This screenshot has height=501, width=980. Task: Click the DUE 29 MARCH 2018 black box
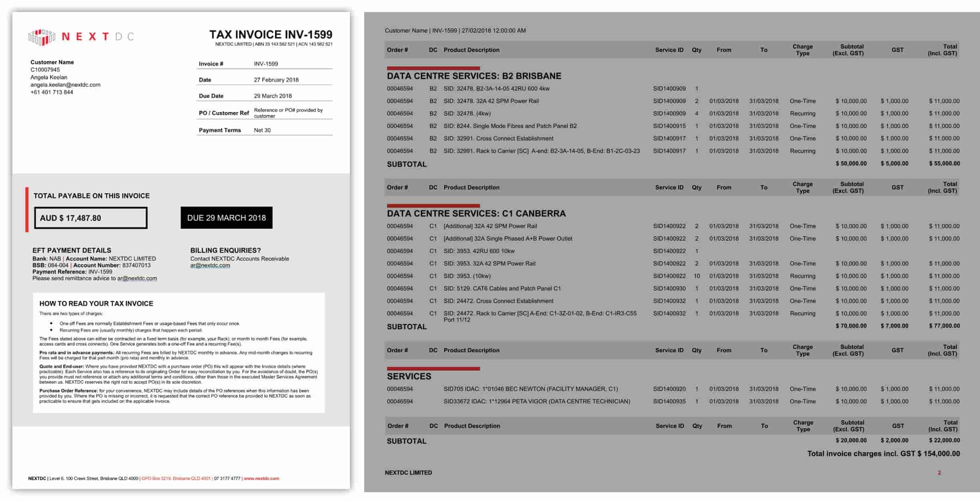tap(226, 218)
